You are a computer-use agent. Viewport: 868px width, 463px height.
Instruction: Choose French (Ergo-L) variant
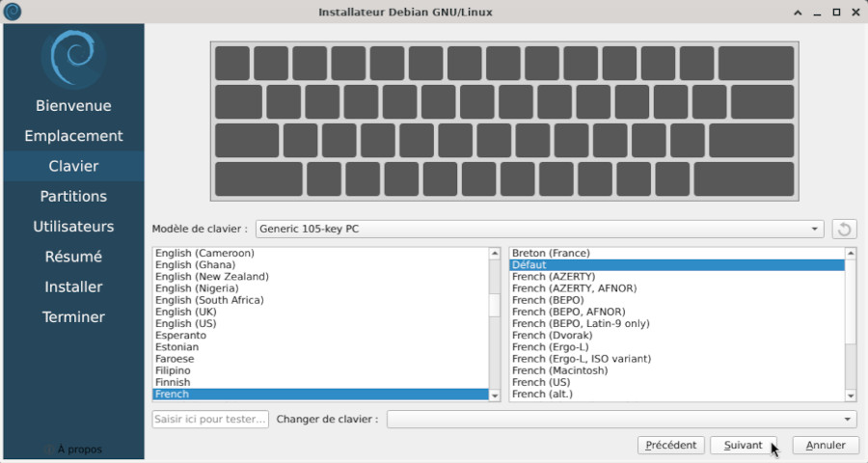(x=677, y=346)
